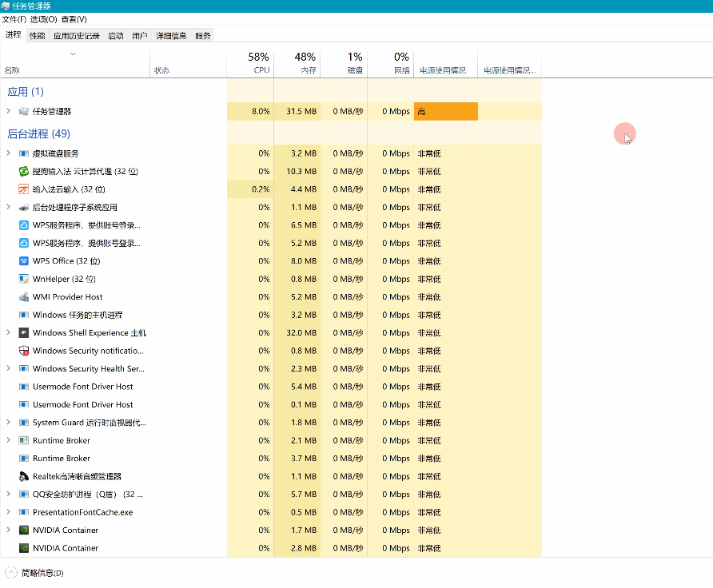The width and height of the screenshot is (713, 588).
Task: Click the orange 高 power usage cell
Action: (x=446, y=111)
